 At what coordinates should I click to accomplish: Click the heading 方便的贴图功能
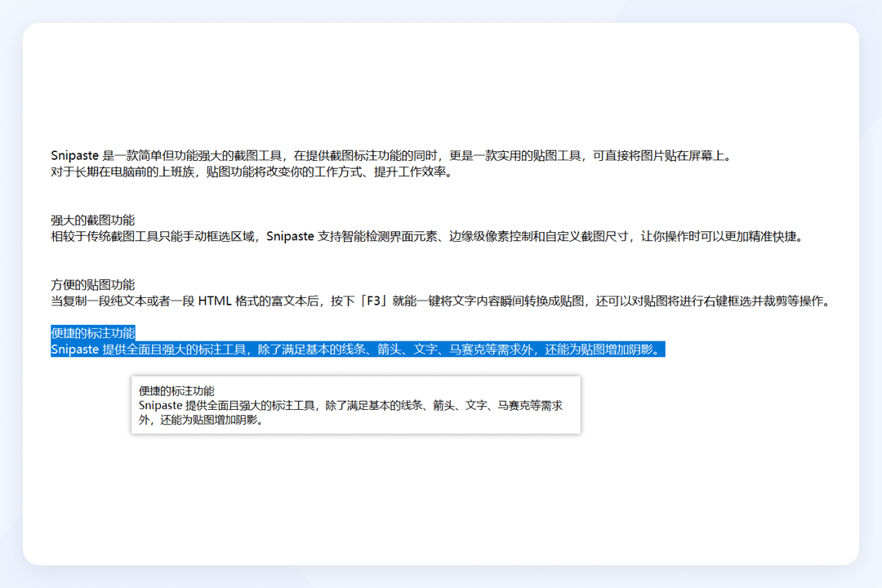coord(92,285)
